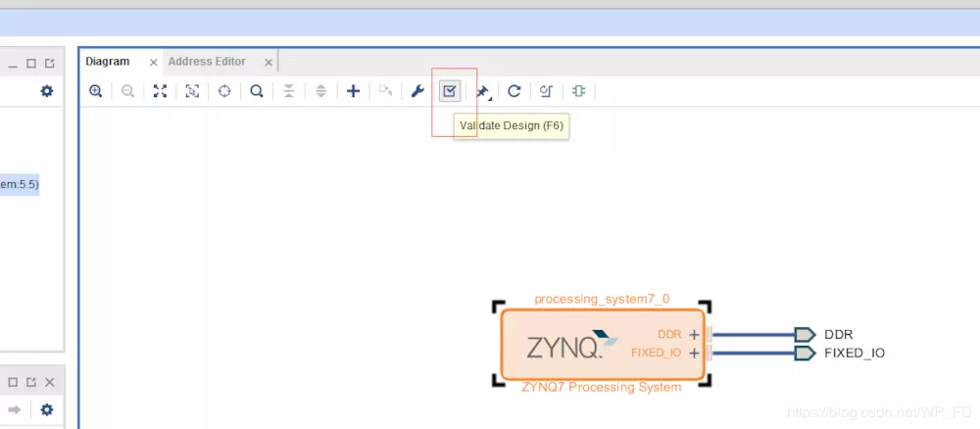
Task: Select the DDR interface label on block
Action: (x=669, y=335)
